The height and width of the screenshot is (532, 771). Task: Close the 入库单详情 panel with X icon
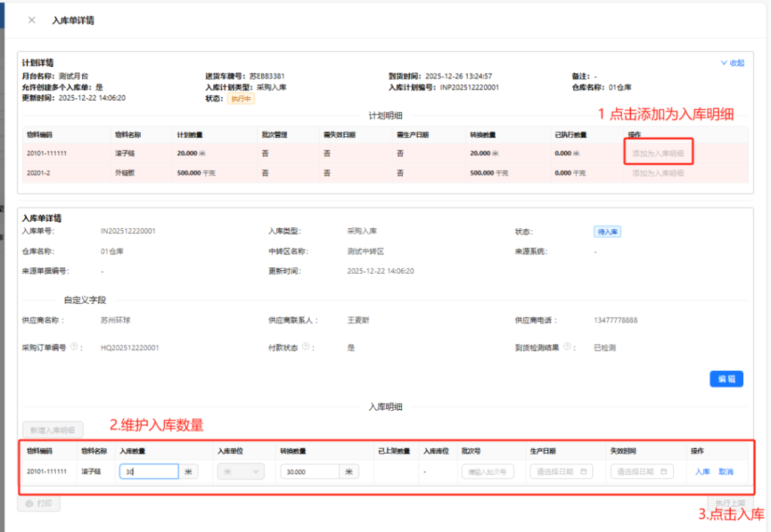(32, 20)
